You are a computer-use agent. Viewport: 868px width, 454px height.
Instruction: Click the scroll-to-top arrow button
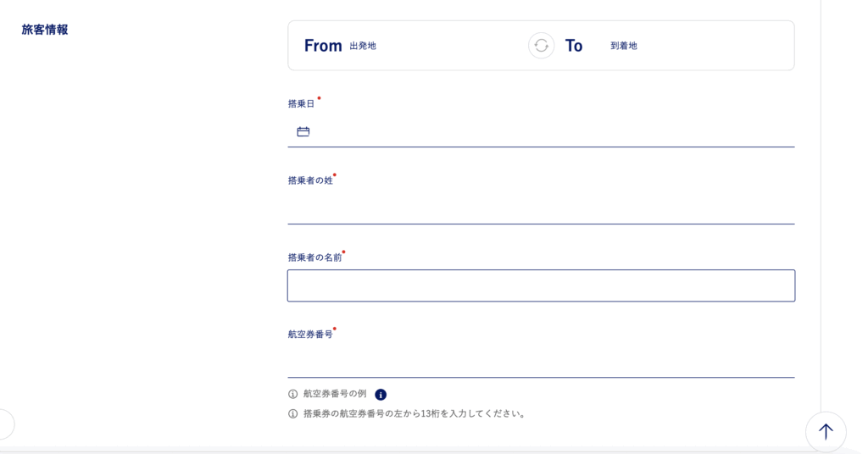point(826,432)
